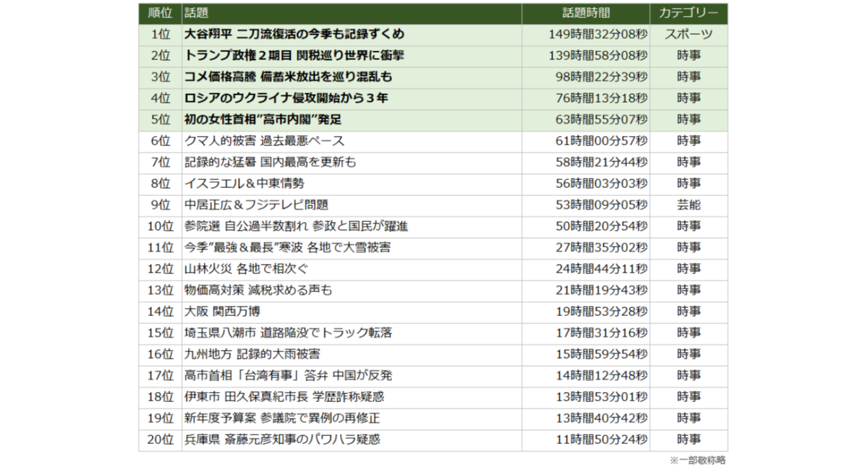Click the 149時間32分08秒 time cell
868x470 pixels.
[597, 34]
